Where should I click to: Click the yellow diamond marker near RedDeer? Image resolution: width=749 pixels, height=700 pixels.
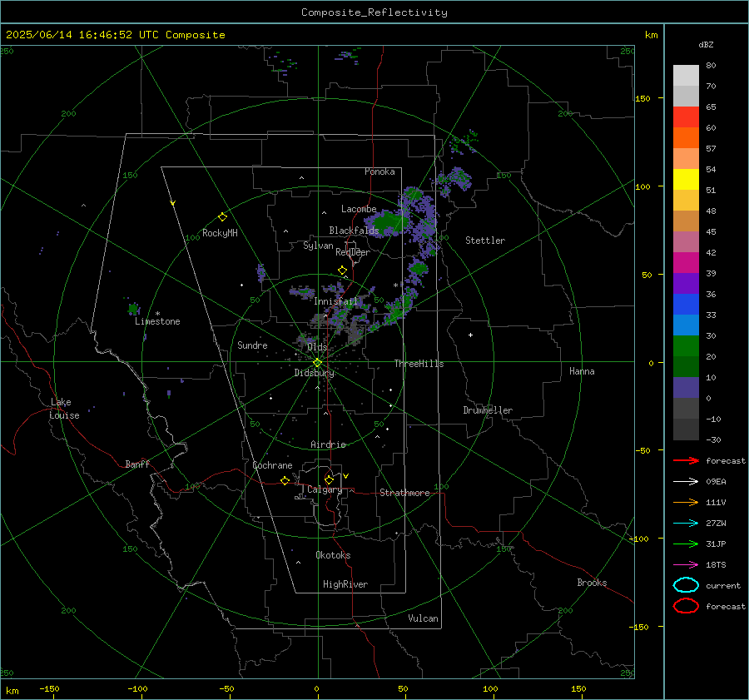click(342, 271)
